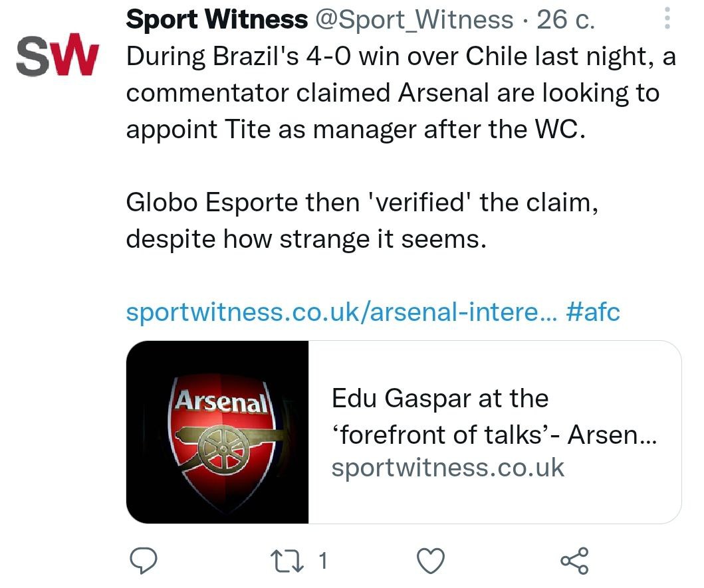This screenshot has width=704, height=588.
Task: Click the 'appoint Tite as manager' text line
Action: tap(356, 129)
